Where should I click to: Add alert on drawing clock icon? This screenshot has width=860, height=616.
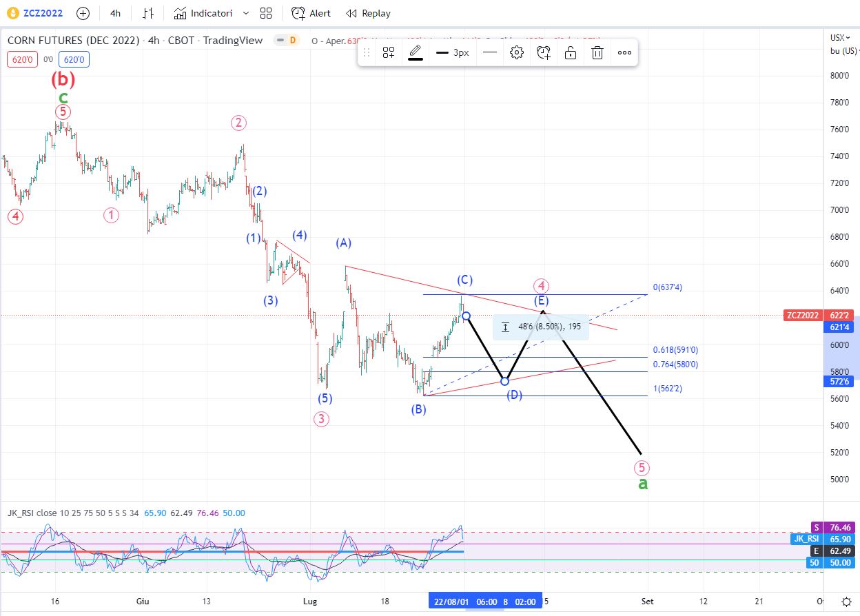(x=544, y=52)
